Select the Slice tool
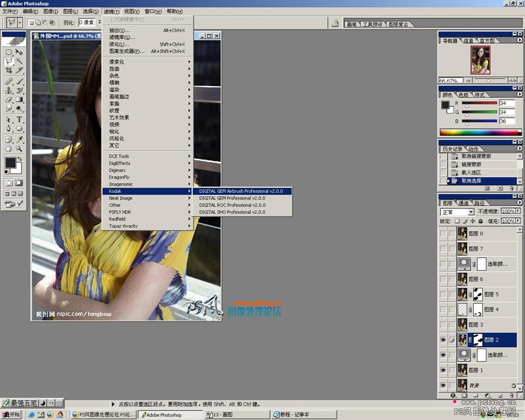 tap(19, 70)
